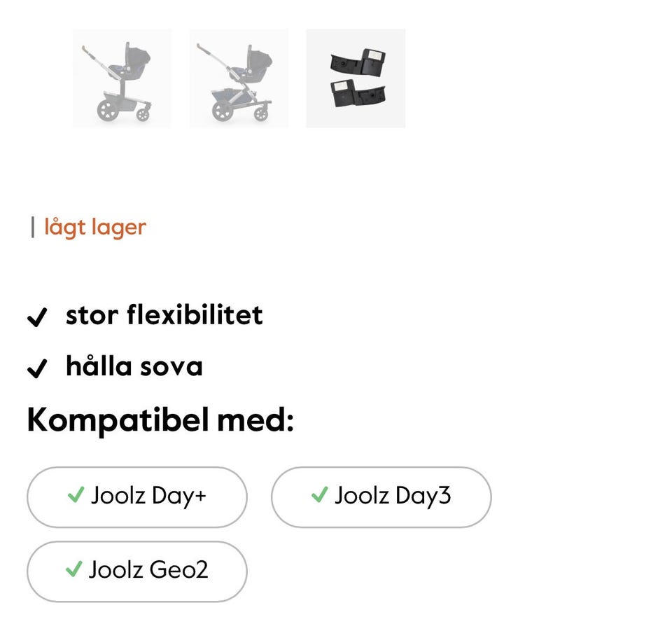Click the green check in Joolz Day+ pill
The image size is (672, 631).
click(x=76, y=496)
